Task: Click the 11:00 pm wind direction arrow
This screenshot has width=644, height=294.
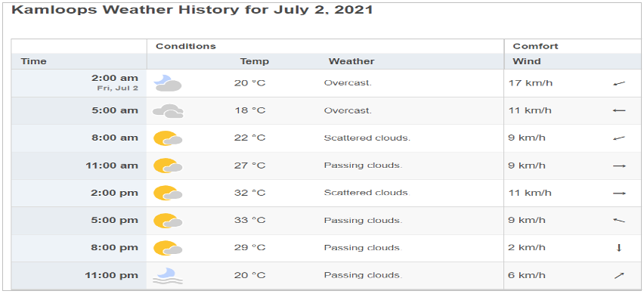Action: [x=619, y=276]
